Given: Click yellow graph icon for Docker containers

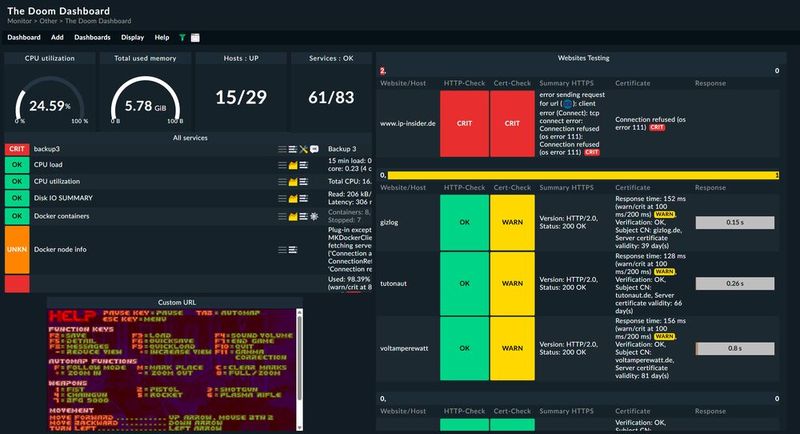Looking at the screenshot, I should pos(293,216).
